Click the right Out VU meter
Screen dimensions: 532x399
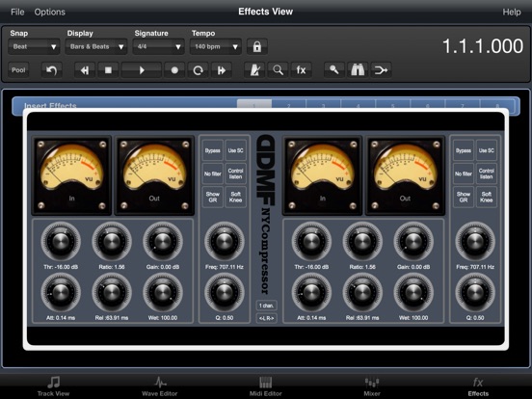tap(405, 175)
